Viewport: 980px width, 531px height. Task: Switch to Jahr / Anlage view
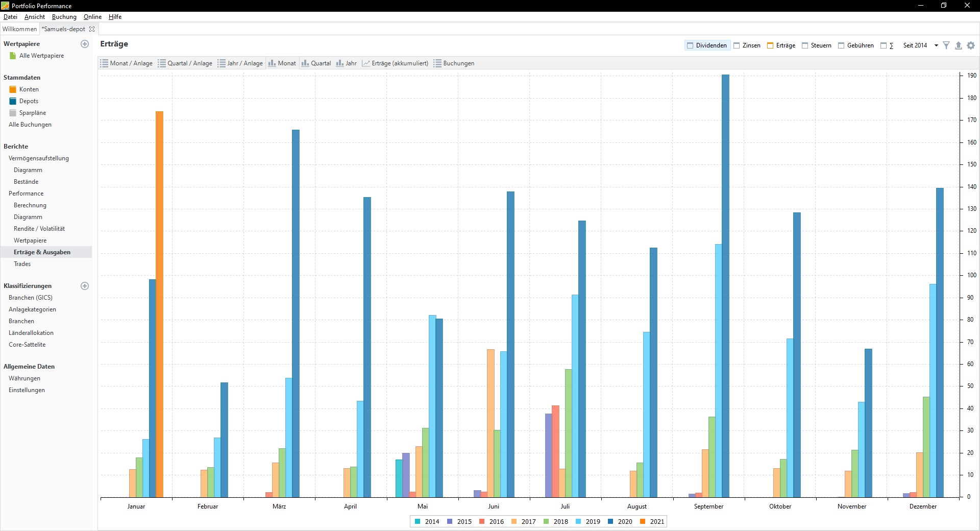(240, 63)
